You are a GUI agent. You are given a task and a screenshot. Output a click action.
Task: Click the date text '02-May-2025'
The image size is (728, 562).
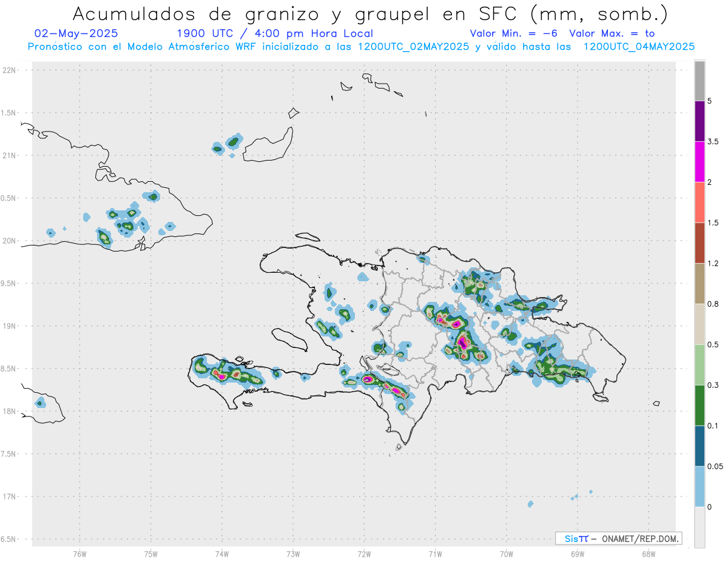pos(76,33)
